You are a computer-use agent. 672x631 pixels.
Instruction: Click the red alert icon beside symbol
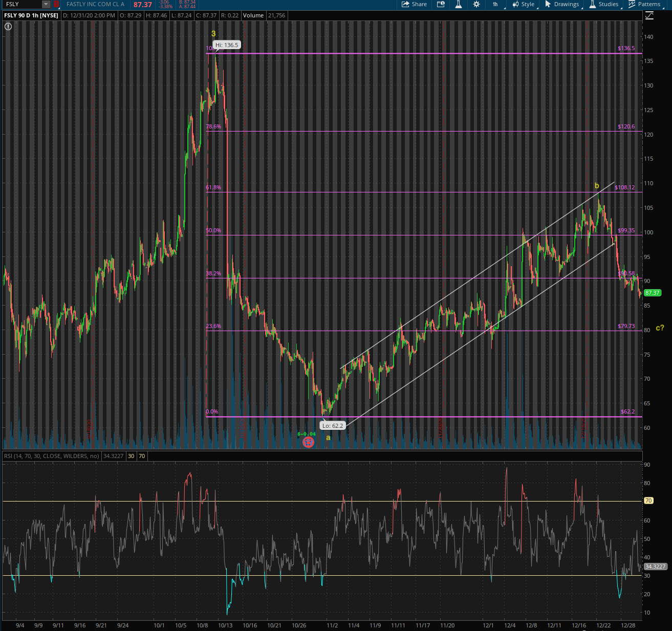click(56, 4)
